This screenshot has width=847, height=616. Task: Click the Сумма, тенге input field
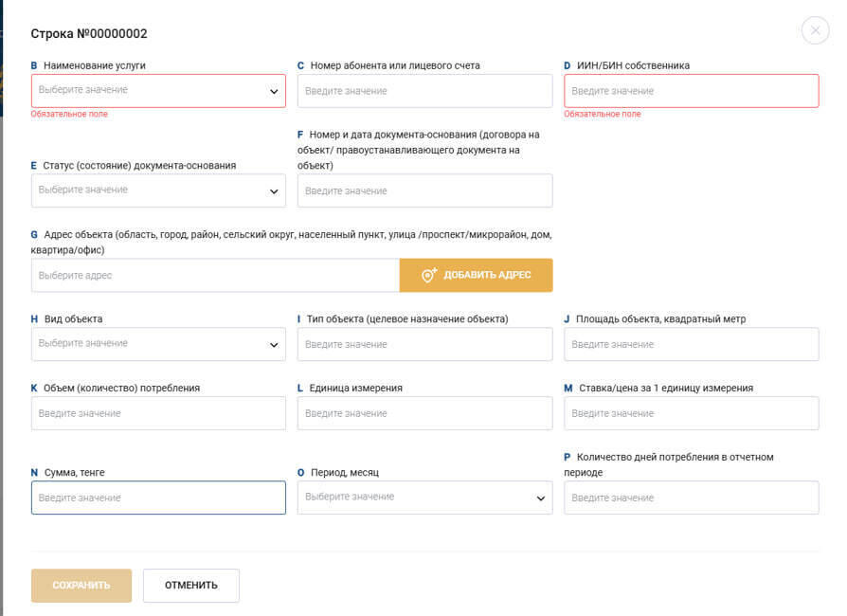(158, 498)
